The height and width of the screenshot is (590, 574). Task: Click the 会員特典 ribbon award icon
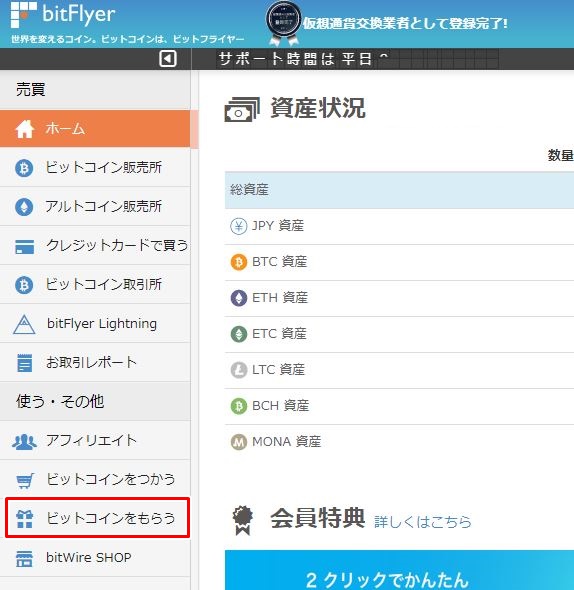coord(243,520)
